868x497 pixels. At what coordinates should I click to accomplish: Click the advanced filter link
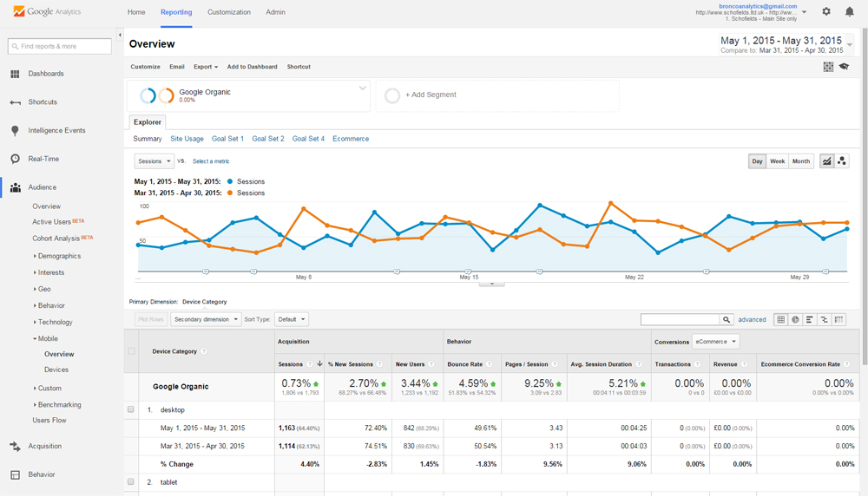[x=752, y=320]
